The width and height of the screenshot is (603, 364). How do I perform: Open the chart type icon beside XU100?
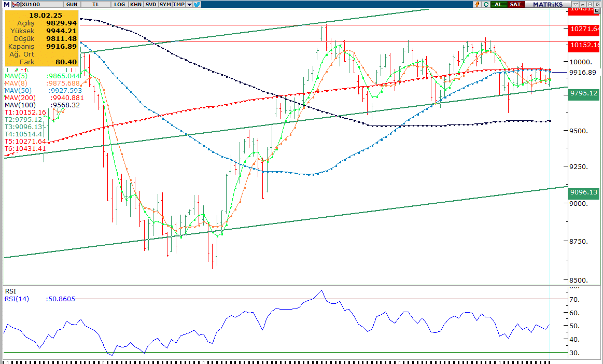tap(16, 4)
